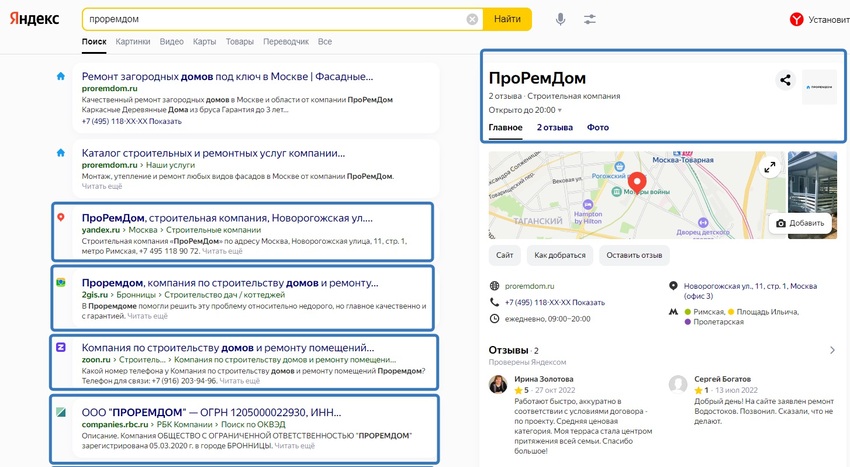Open zoon.ru company result title
Screen dimensions: 850x467
tap(228, 348)
